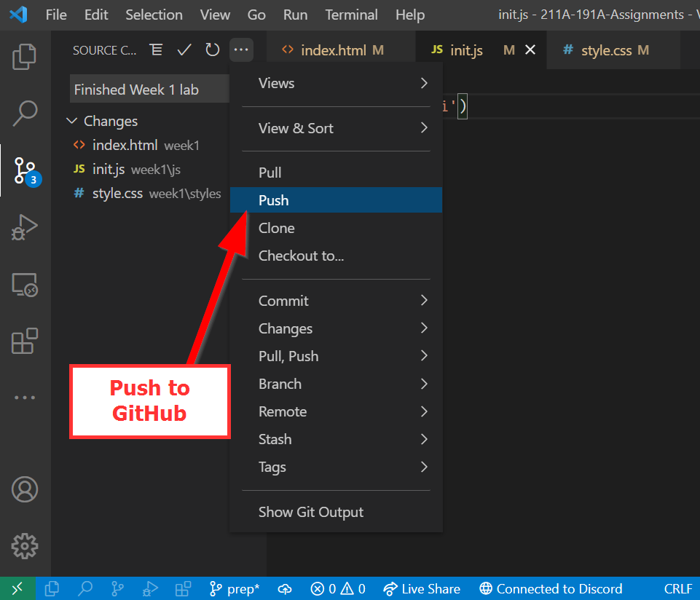Open the Terminal menu
Image resolution: width=700 pixels, height=600 pixels.
point(351,15)
